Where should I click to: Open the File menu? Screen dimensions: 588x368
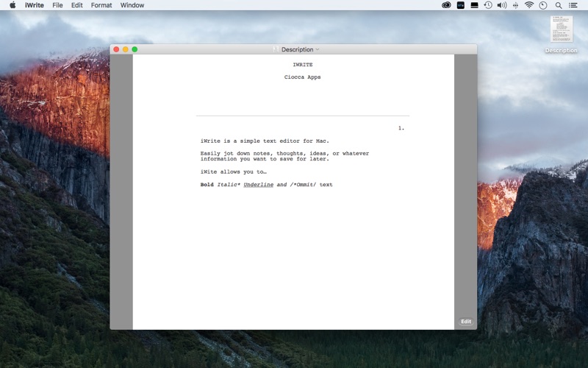57,5
